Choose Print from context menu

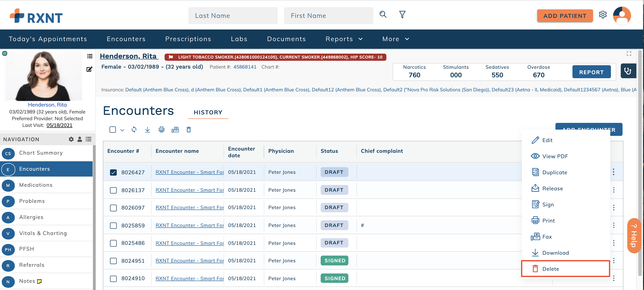[x=566, y=220]
